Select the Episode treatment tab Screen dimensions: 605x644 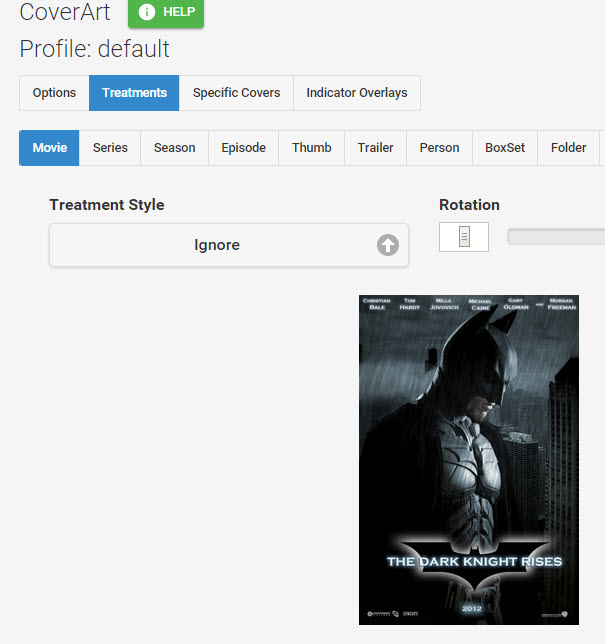coord(244,148)
